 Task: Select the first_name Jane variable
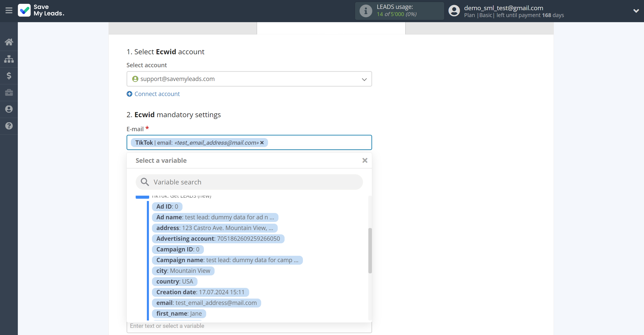pyautogui.click(x=179, y=314)
